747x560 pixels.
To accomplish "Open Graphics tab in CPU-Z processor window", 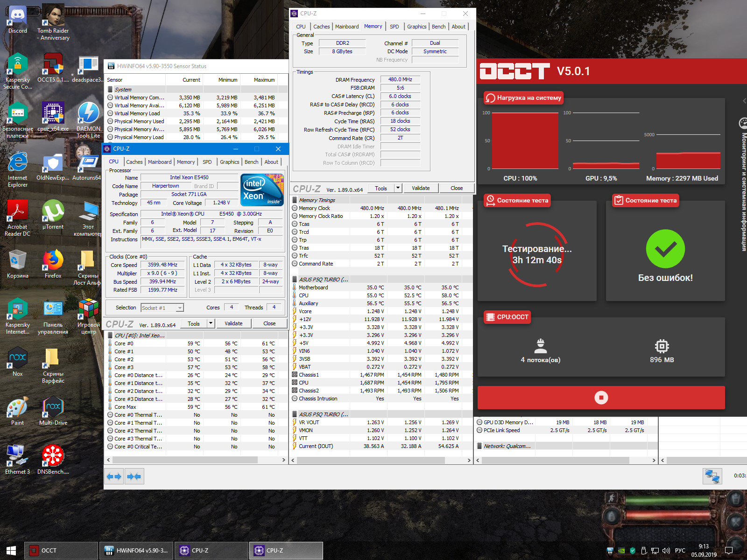I will coord(230,162).
